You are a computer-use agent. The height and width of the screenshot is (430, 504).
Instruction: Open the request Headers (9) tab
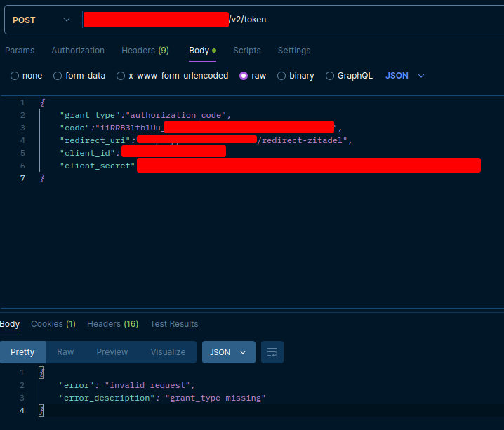(145, 51)
